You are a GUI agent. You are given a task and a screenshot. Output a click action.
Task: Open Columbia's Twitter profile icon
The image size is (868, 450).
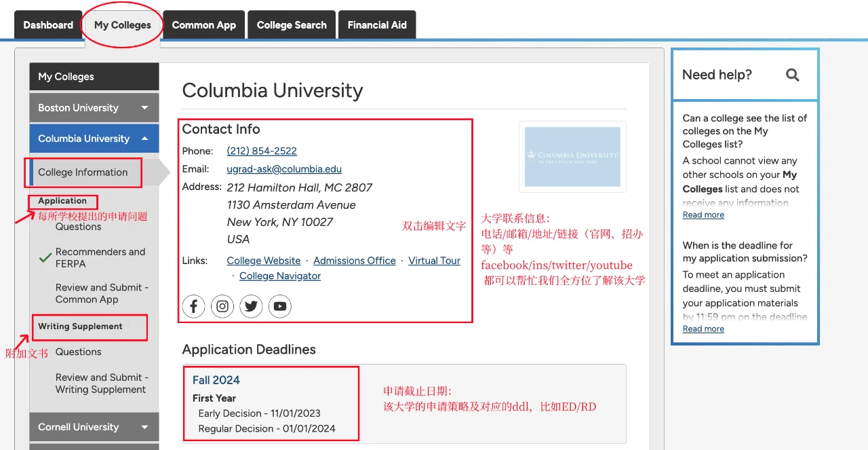[x=251, y=306]
